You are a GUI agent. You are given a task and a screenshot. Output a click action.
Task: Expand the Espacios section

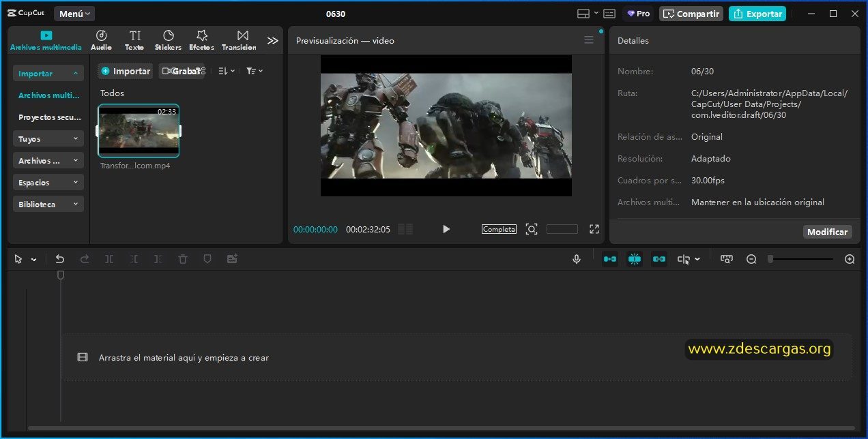click(48, 183)
